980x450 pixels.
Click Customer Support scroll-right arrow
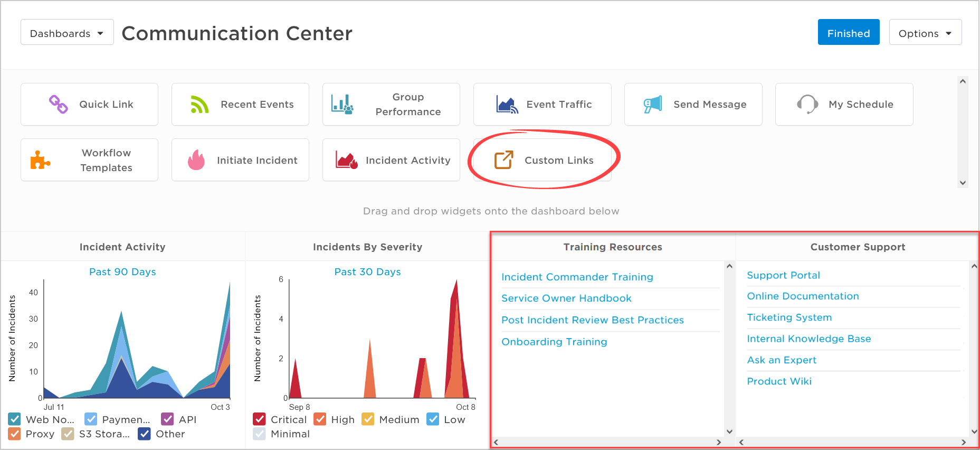tap(964, 442)
